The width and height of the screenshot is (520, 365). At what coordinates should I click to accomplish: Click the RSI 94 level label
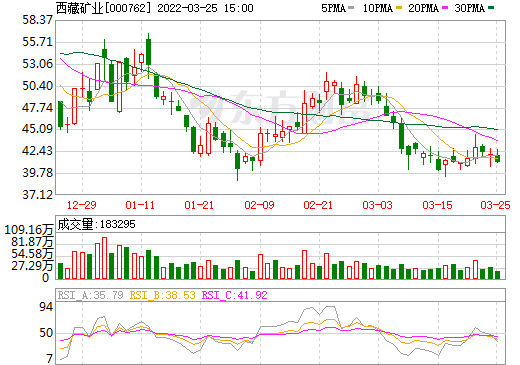point(46,307)
